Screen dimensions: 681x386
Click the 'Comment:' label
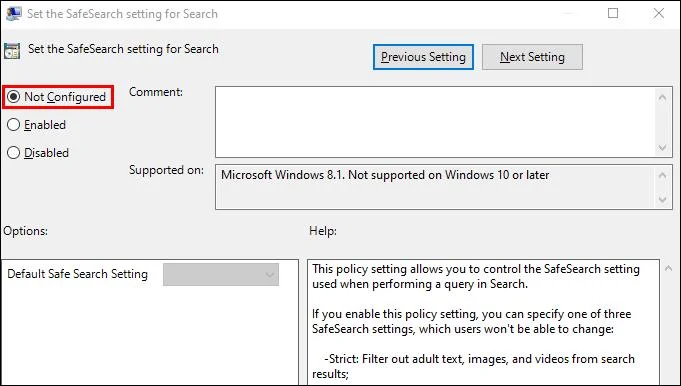(x=156, y=92)
